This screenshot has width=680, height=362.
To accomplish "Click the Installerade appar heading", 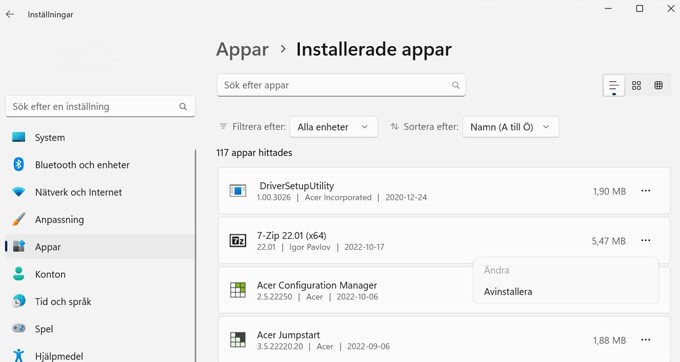I will tap(374, 50).
